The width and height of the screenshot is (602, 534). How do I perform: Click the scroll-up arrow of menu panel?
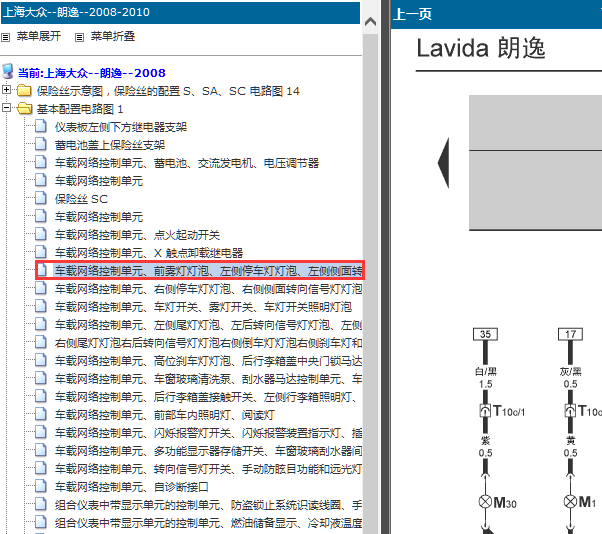tap(370, 21)
